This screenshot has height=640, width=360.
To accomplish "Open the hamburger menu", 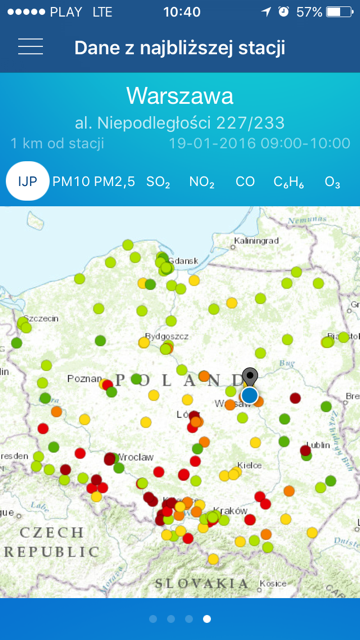I will pos(30,47).
